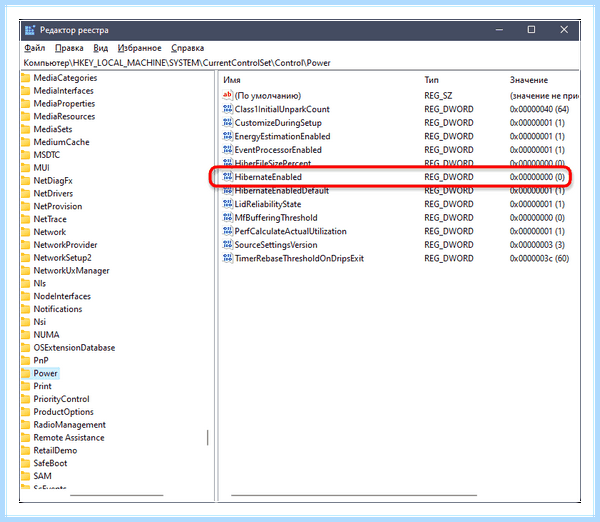Select the MediumCache key
The image size is (600, 522).
[x=61, y=142]
